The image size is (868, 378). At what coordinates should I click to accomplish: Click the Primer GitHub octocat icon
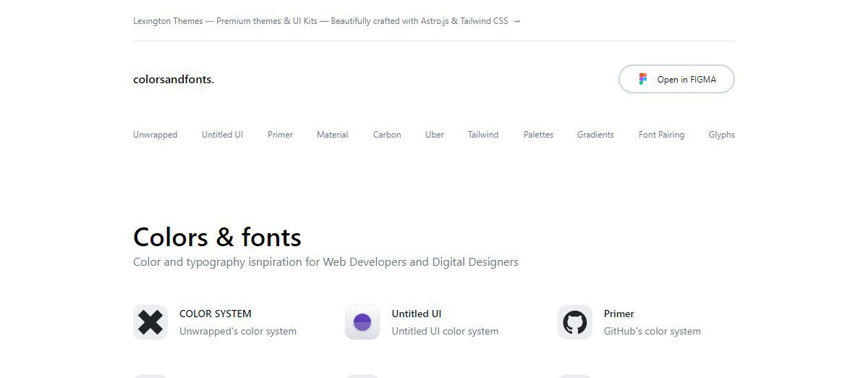[575, 322]
